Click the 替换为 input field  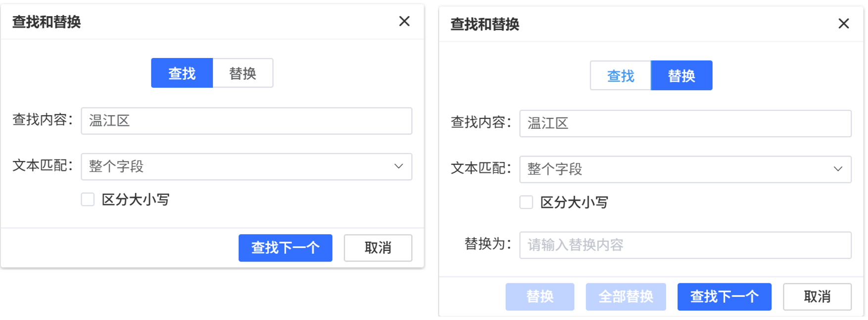685,245
